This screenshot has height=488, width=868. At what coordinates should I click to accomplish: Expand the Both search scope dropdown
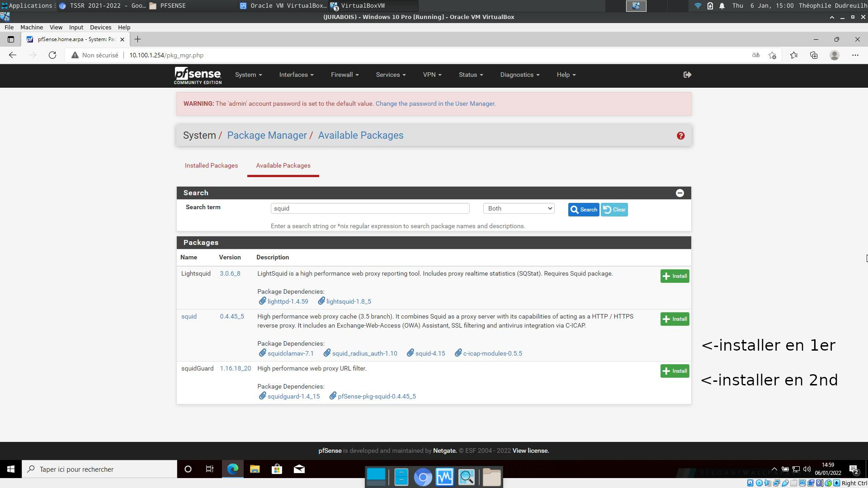click(x=519, y=208)
